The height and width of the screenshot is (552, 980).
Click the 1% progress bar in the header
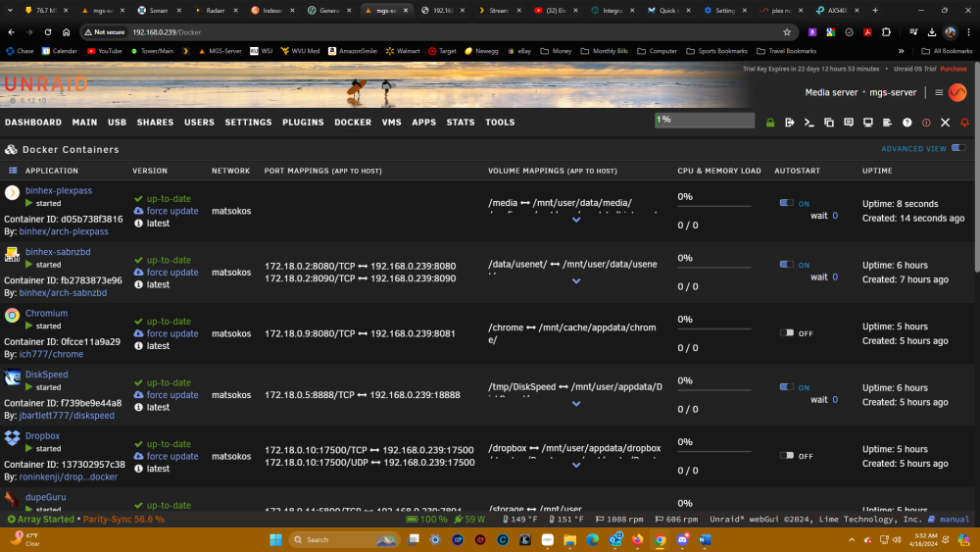point(705,120)
